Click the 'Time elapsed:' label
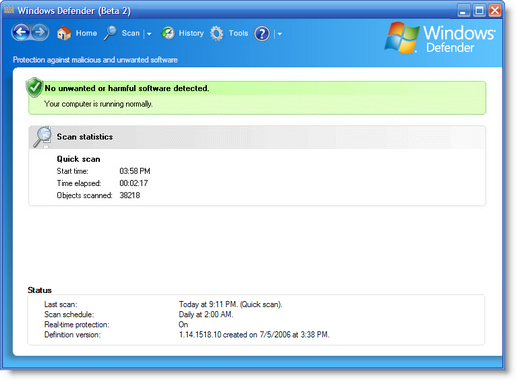The width and height of the screenshot is (516, 380). click(79, 183)
